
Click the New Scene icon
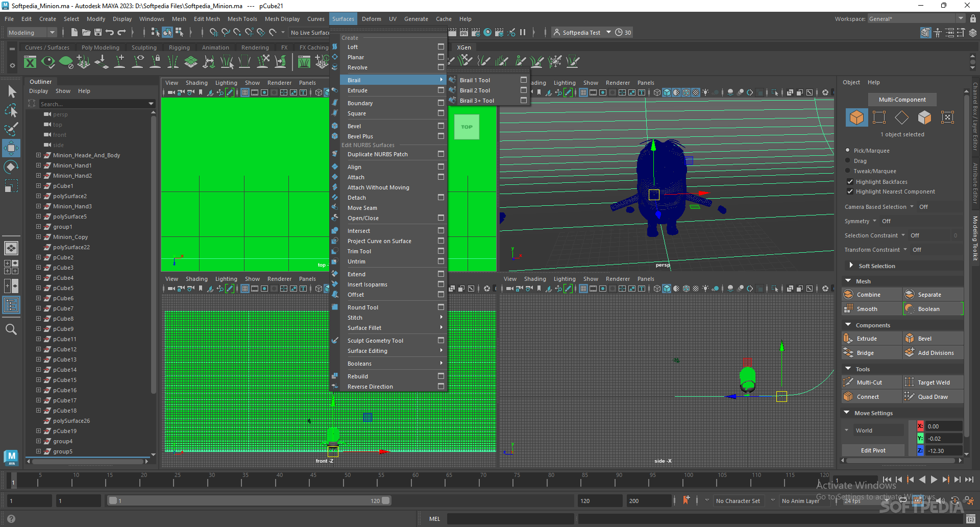(75, 32)
